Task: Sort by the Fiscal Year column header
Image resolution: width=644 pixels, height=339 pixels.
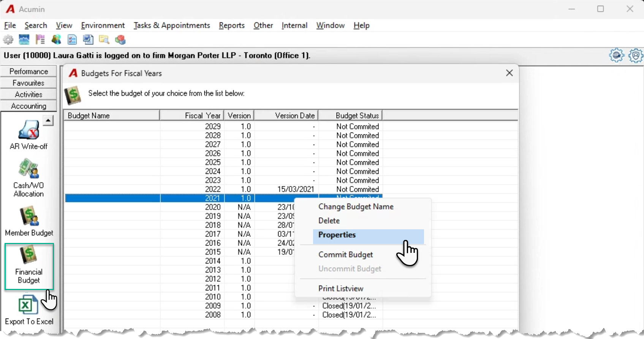Action: click(192, 115)
